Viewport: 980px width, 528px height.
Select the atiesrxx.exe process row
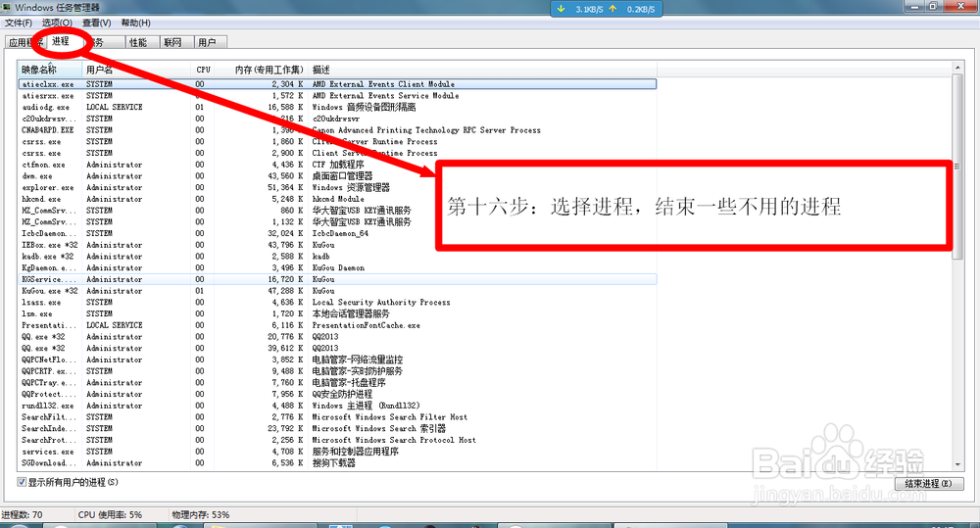[337, 96]
